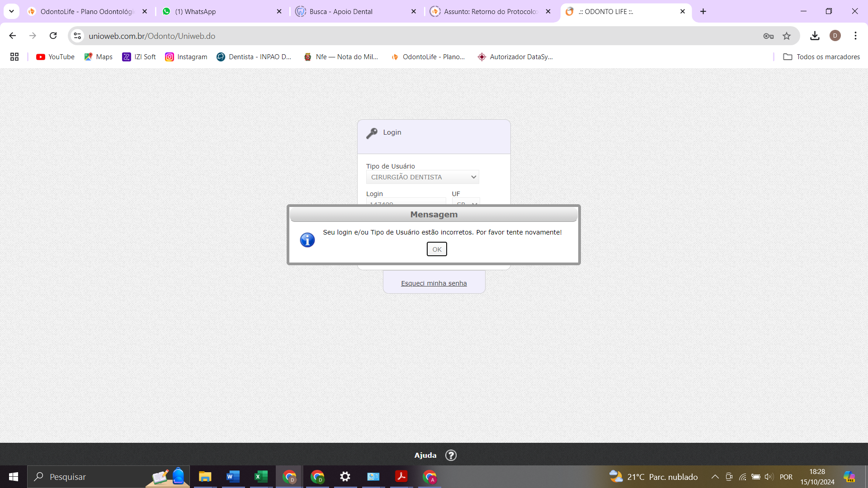Screen dimensions: 868x488
Task: Reload the page with refresh icon
Action: (x=53, y=36)
